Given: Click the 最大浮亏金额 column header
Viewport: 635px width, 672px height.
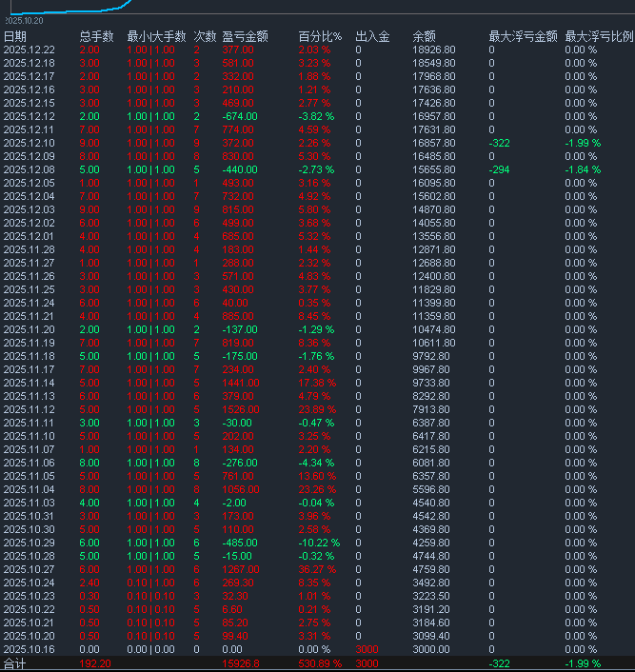Looking at the screenshot, I should 523,36.
